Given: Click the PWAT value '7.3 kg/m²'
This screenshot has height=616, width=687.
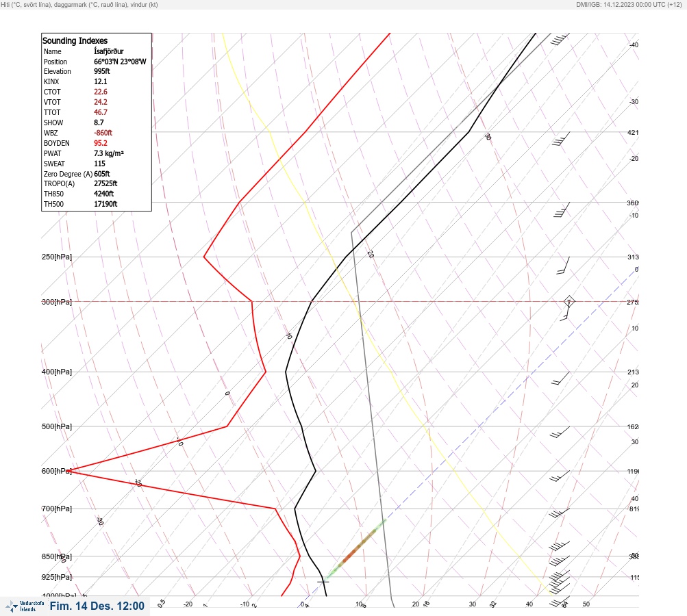Looking at the screenshot, I should point(109,153).
